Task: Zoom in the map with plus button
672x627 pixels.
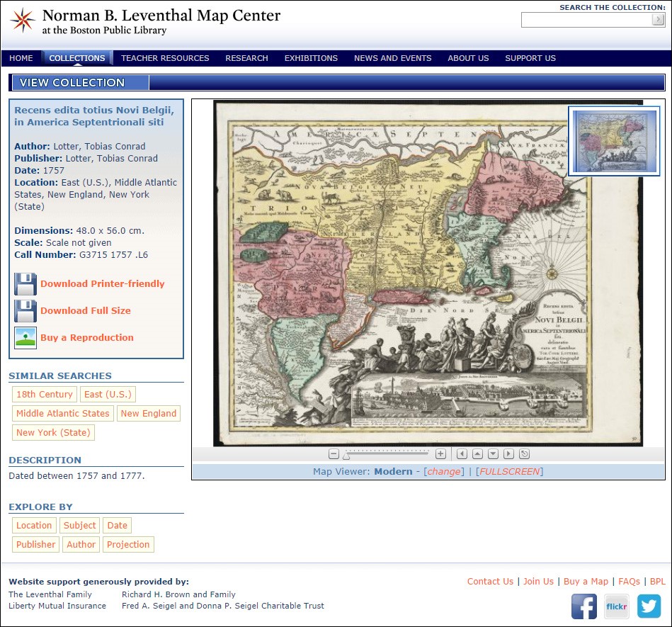Action: [440, 454]
